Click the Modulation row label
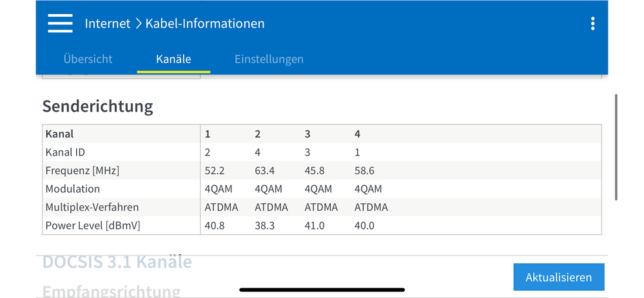 click(x=73, y=189)
